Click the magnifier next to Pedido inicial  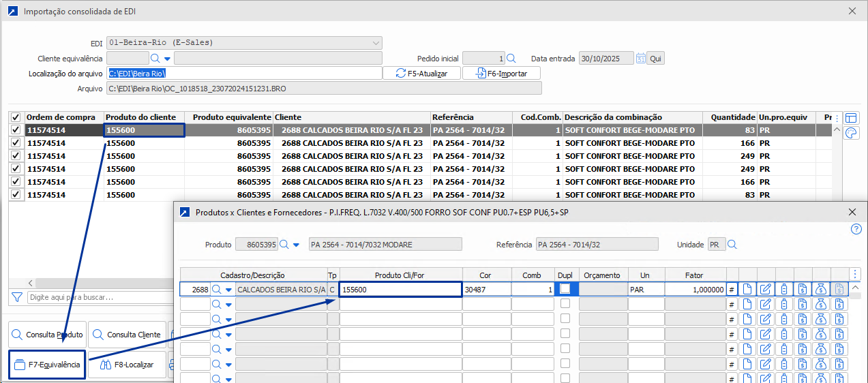[x=511, y=59]
